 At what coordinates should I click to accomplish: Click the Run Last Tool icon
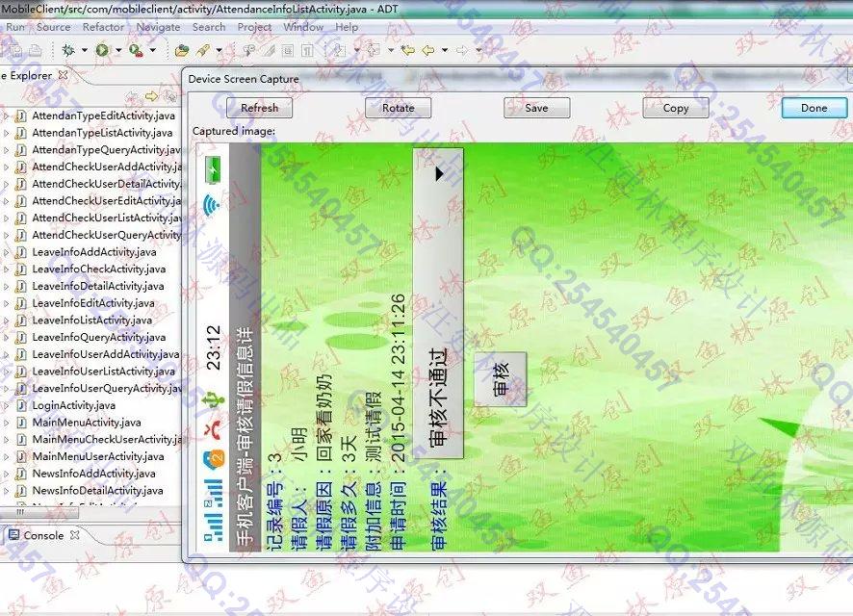(x=136, y=50)
